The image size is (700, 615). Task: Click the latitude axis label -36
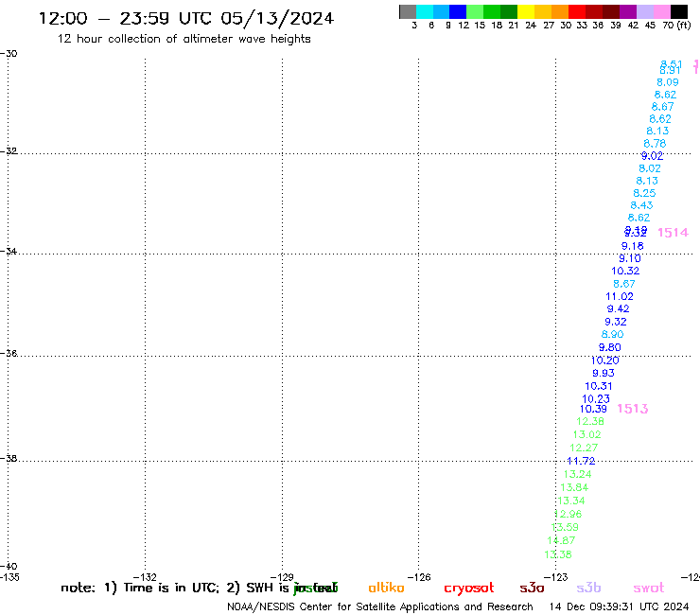click(x=9, y=353)
